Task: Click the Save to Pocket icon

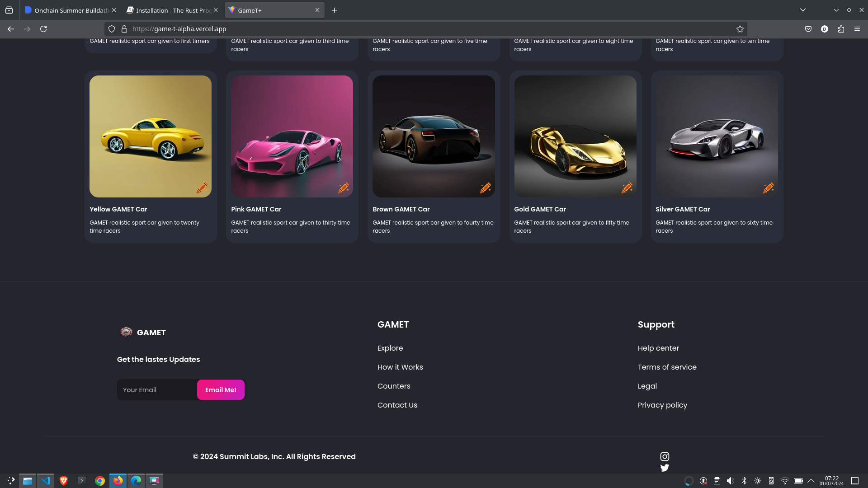Action: pos(808,29)
